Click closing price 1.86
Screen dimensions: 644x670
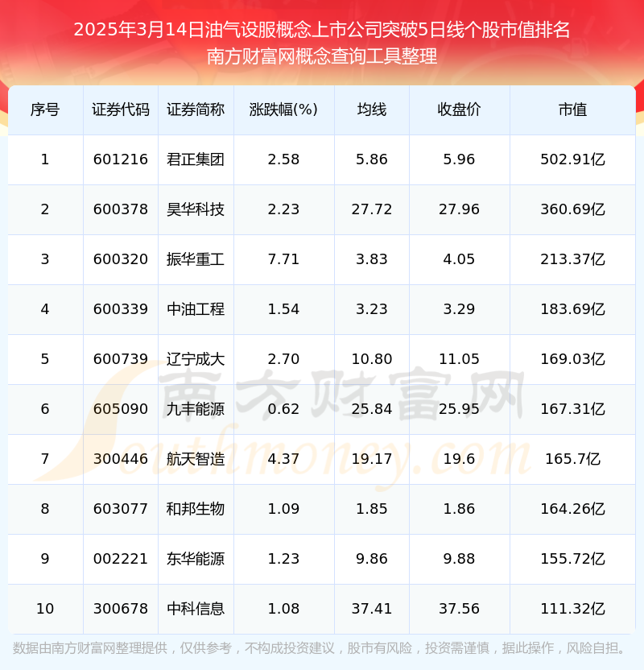tap(459, 509)
